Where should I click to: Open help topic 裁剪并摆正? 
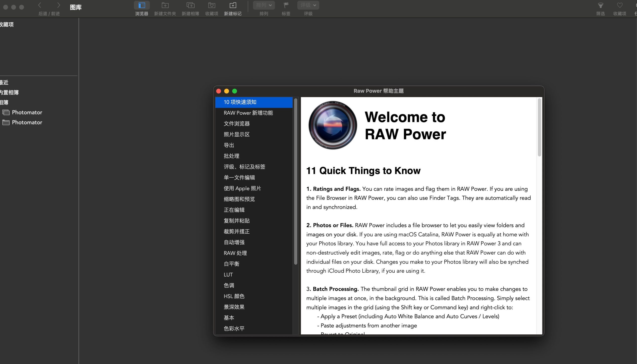254,231
